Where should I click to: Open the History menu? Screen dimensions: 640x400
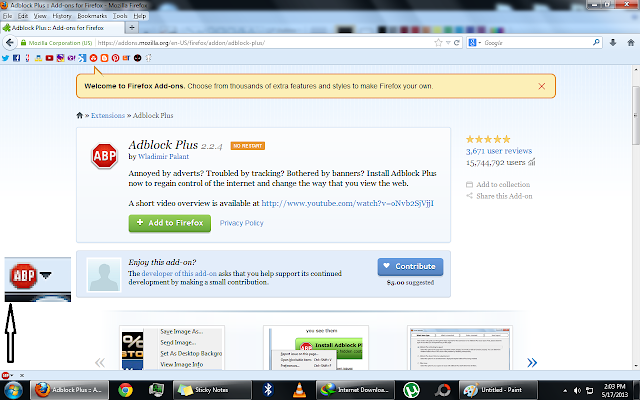(62, 16)
